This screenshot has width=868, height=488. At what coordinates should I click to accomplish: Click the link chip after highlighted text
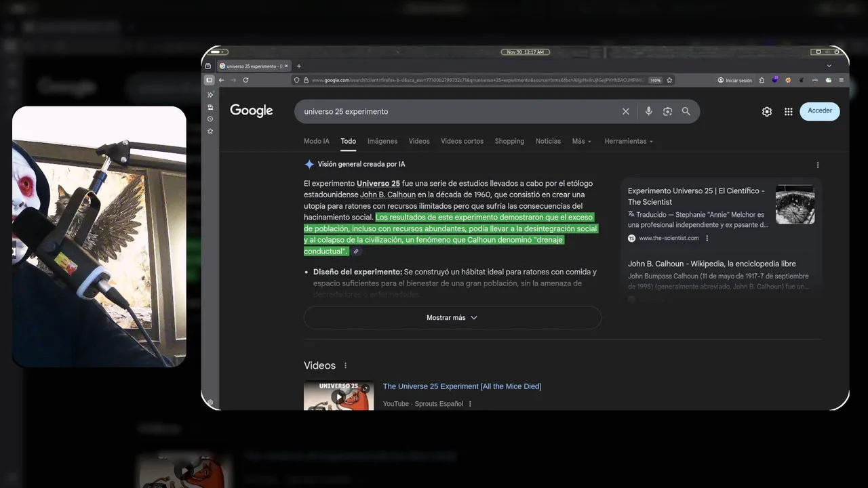coord(356,251)
